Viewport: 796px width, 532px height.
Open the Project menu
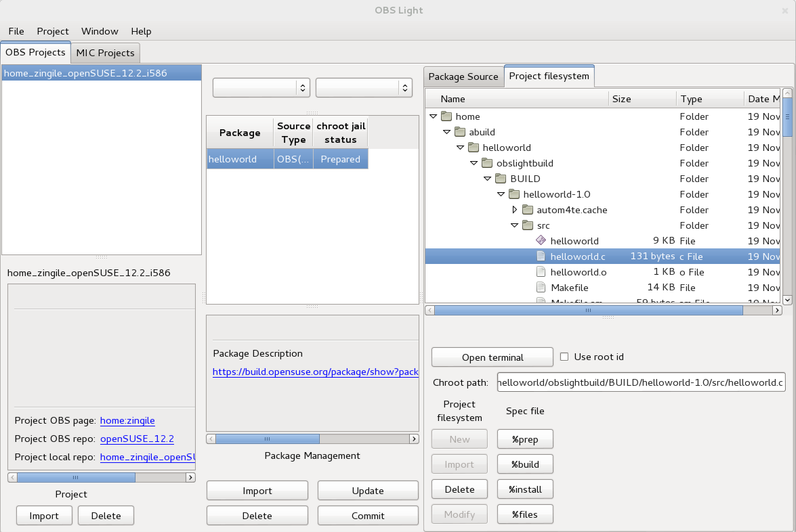[51, 31]
